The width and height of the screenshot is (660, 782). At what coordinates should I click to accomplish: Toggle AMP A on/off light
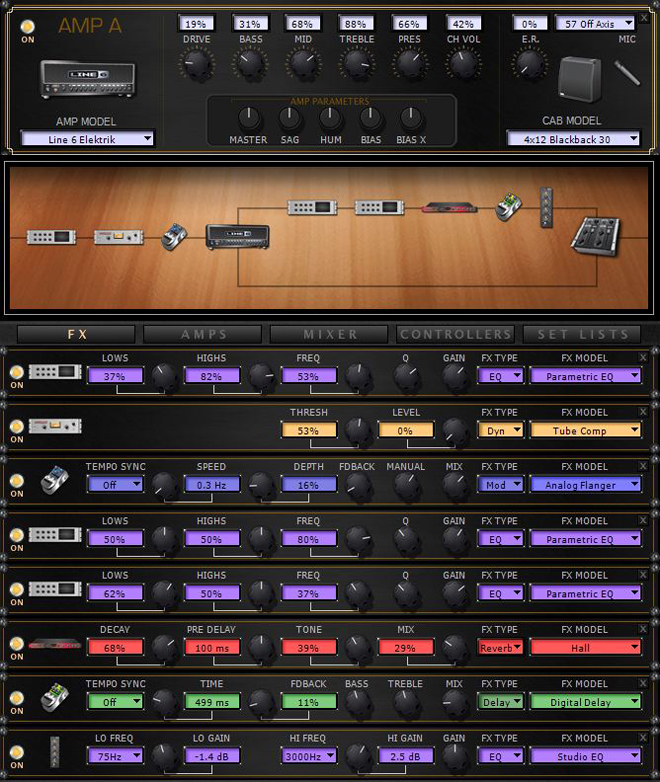[x=27, y=26]
